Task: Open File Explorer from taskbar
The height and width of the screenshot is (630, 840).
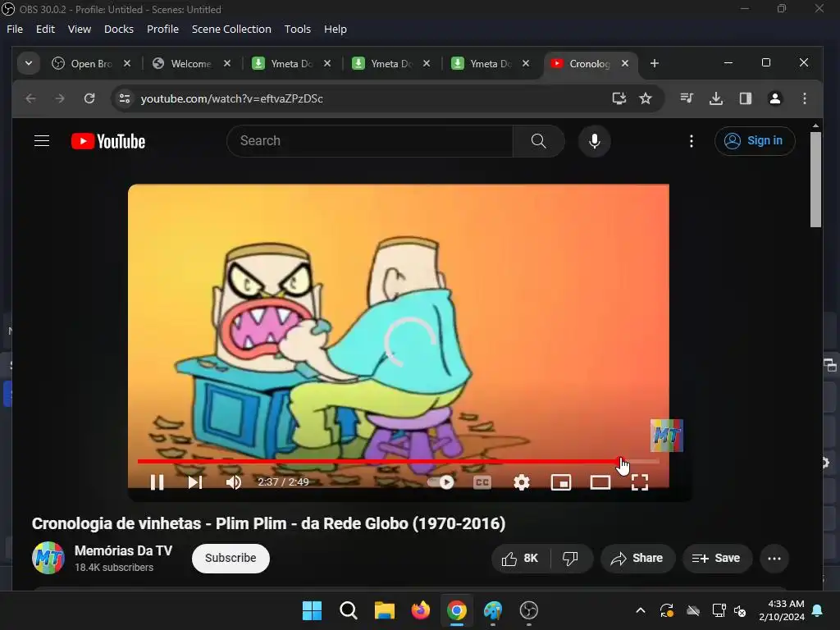Action: coord(384,610)
